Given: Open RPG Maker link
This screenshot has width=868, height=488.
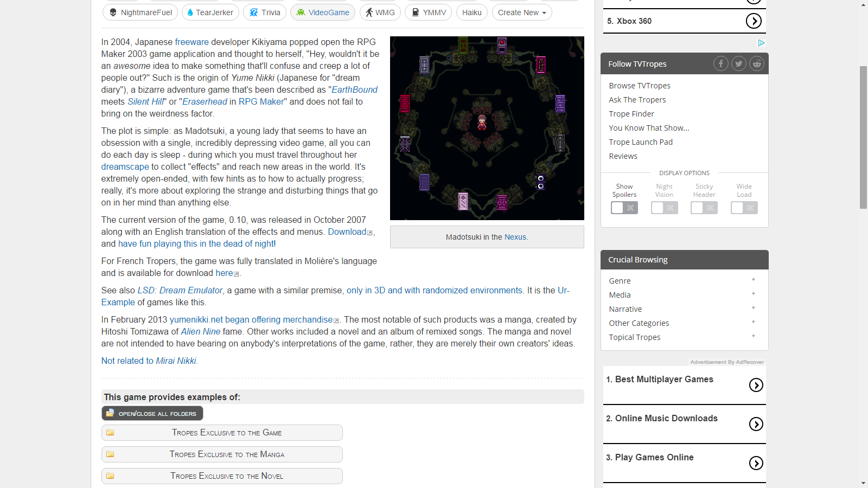Looking at the screenshot, I should point(261,101).
